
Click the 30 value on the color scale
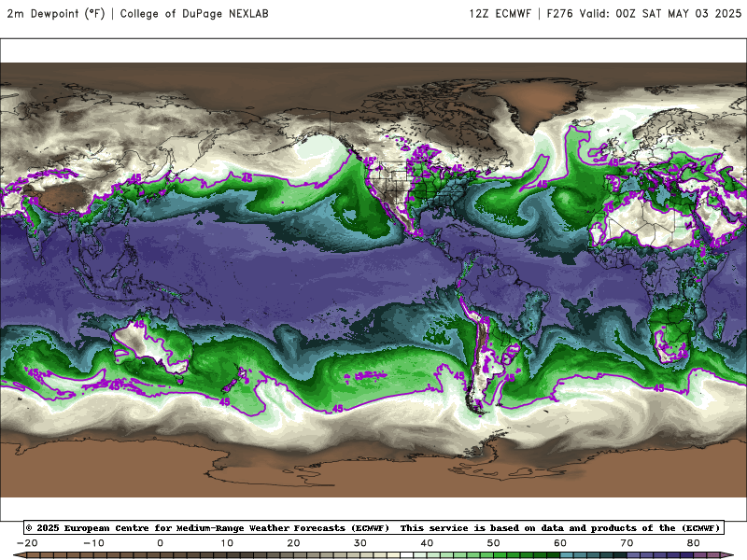click(360, 543)
